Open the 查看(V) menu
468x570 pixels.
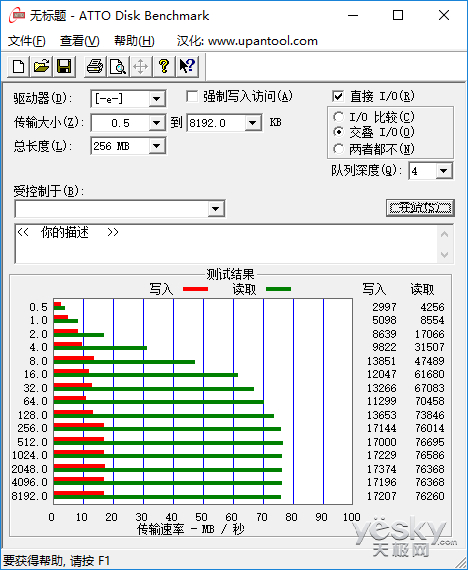80,41
